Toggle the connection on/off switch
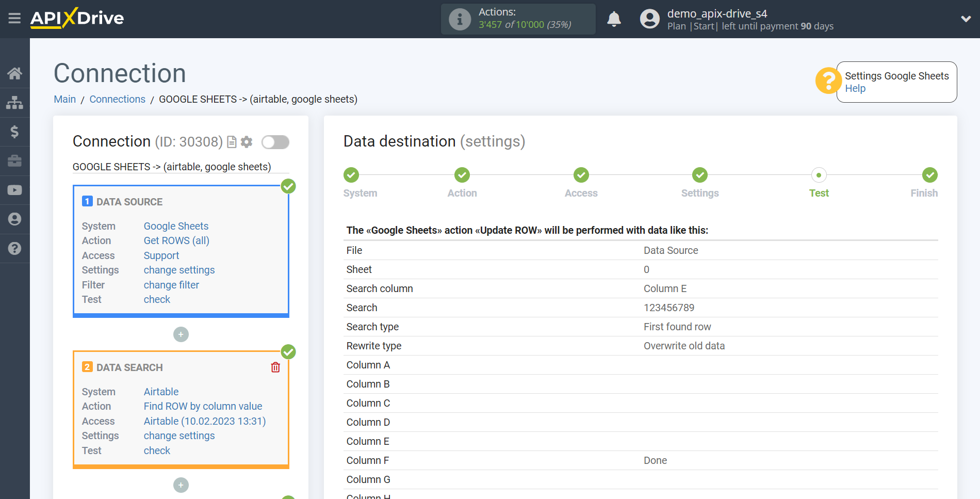 (275, 142)
